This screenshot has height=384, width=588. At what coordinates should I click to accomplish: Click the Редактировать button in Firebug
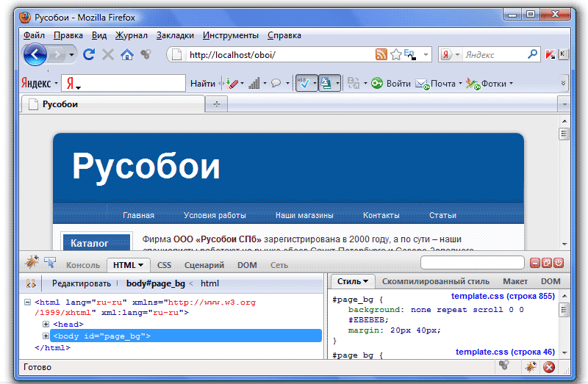pos(81,283)
